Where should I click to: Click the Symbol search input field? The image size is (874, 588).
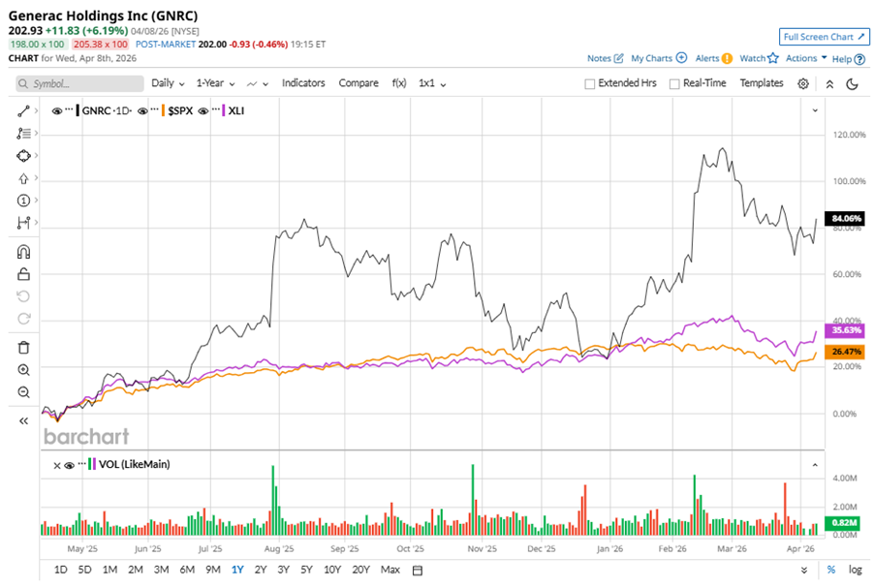click(79, 83)
